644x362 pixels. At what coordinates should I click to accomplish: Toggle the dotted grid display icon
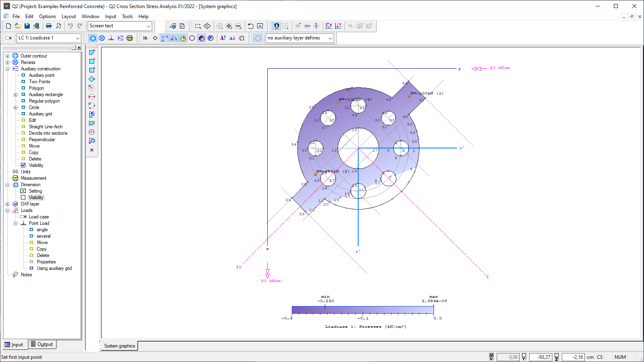(285, 26)
